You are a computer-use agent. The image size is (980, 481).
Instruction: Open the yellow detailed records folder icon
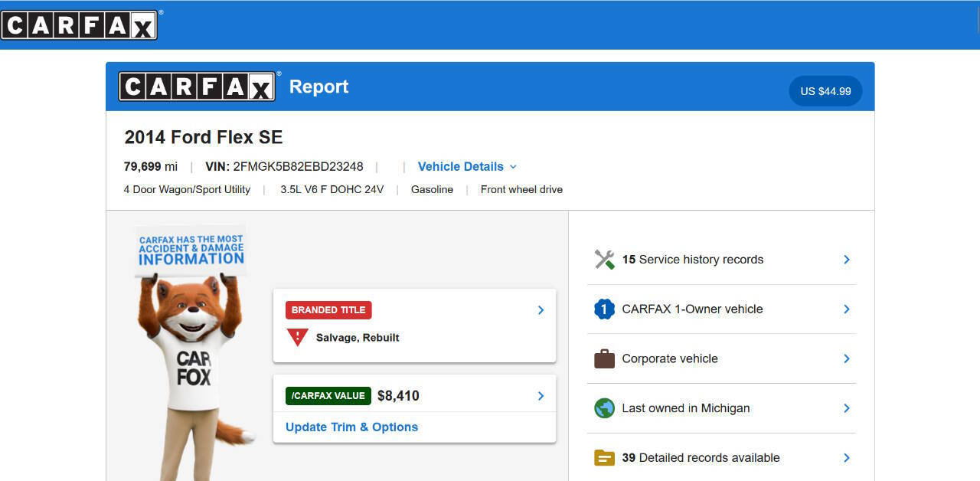pos(604,457)
